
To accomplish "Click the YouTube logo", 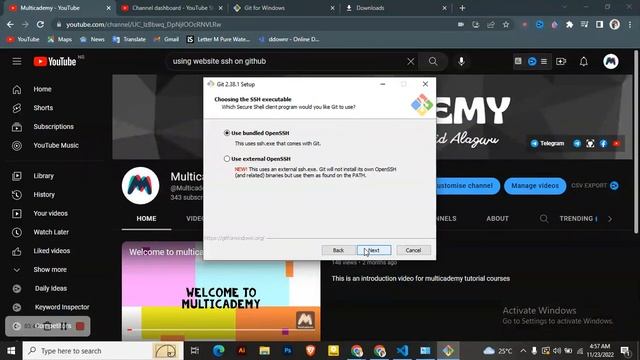I will pyautogui.click(x=55, y=62).
